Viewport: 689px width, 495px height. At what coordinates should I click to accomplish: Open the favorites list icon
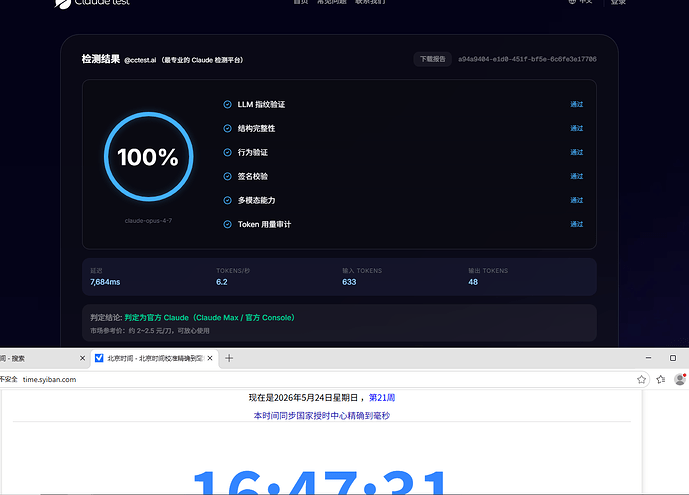tap(661, 379)
